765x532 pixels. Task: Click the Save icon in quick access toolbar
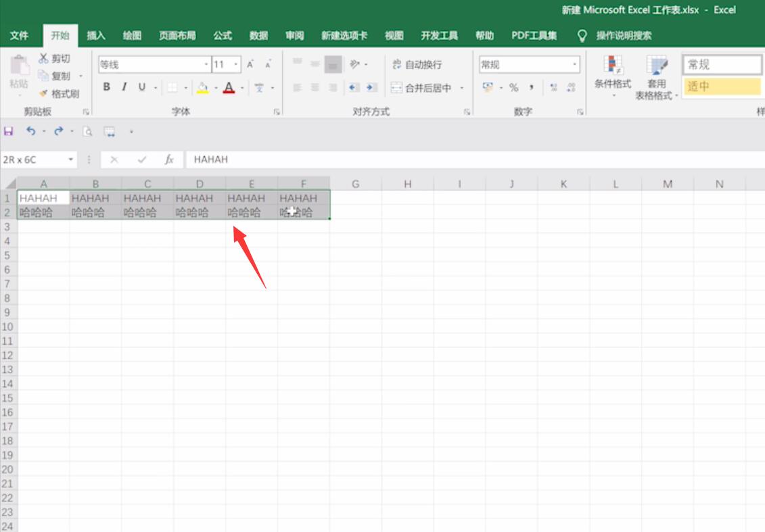[x=9, y=131]
